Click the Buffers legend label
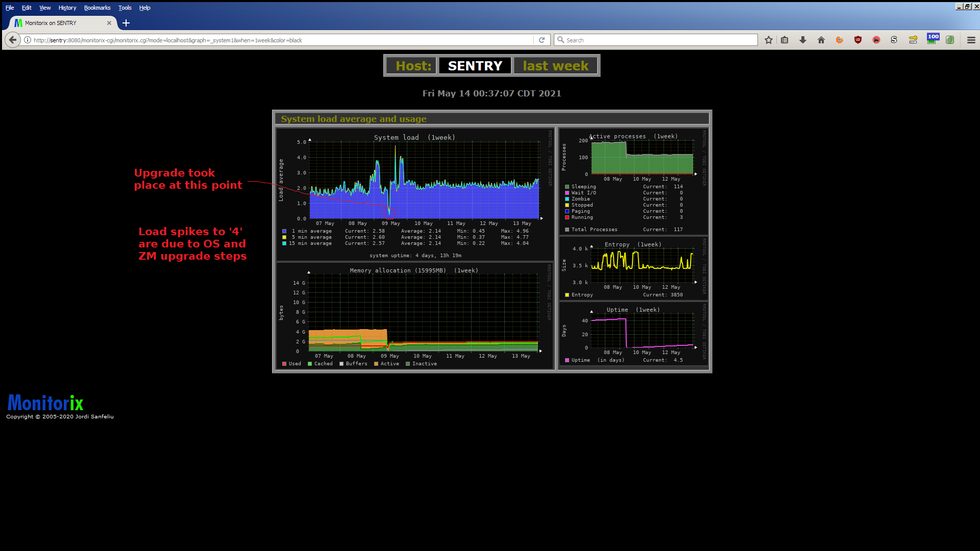 point(356,364)
